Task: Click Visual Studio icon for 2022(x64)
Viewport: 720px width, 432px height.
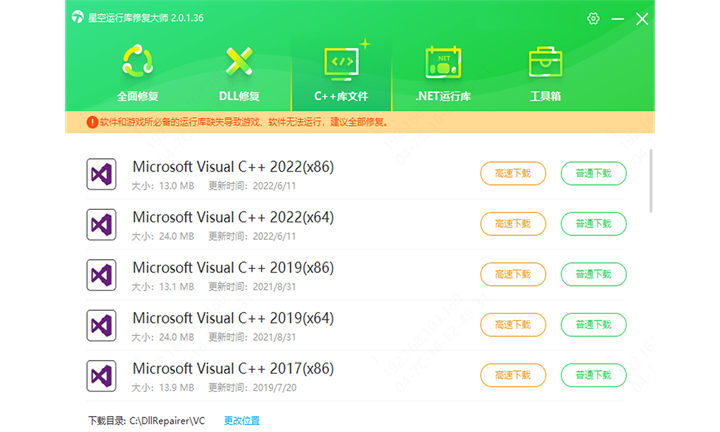Action: (x=101, y=224)
